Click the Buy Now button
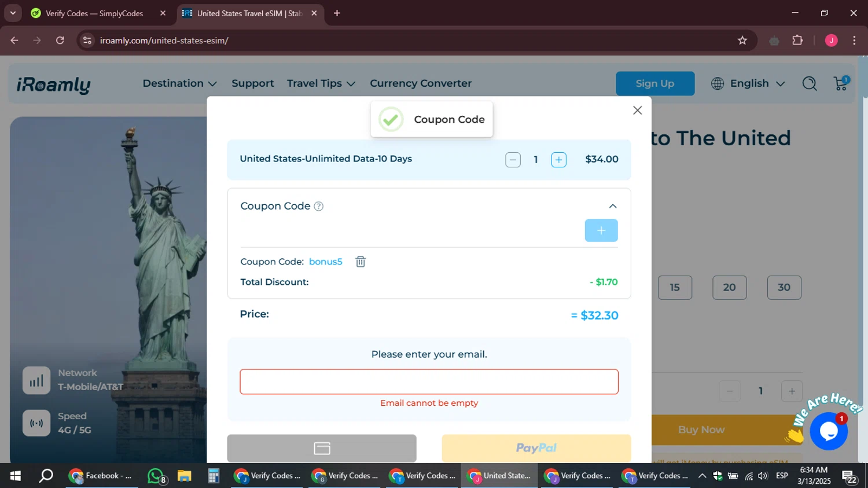The image size is (868, 488). tap(701, 430)
